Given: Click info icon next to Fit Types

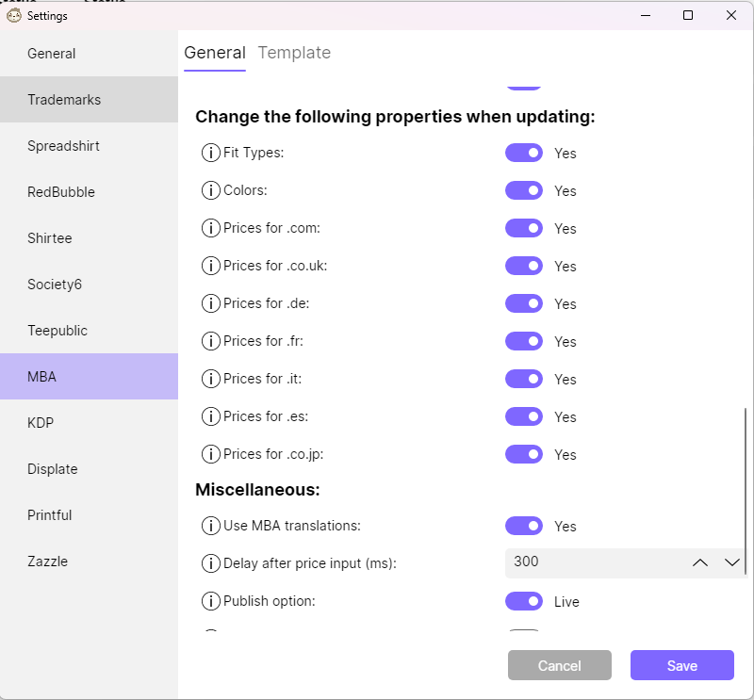Looking at the screenshot, I should click(210, 153).
